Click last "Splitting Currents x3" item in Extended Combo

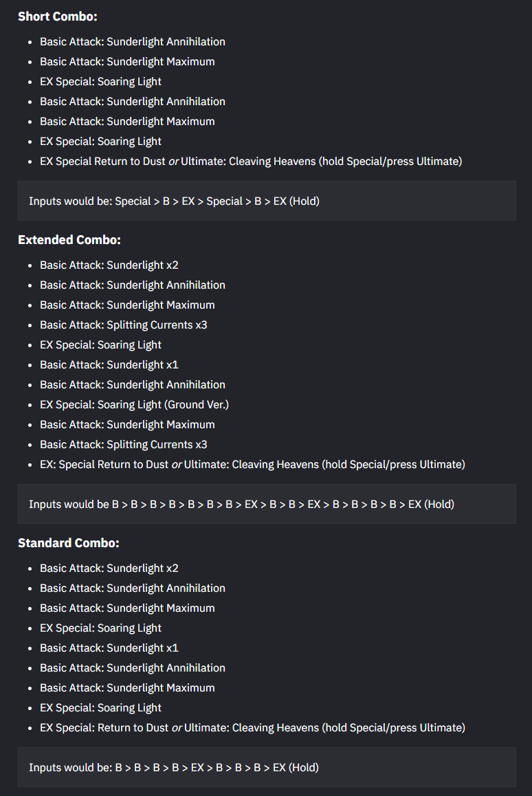[x=124, y=445]
